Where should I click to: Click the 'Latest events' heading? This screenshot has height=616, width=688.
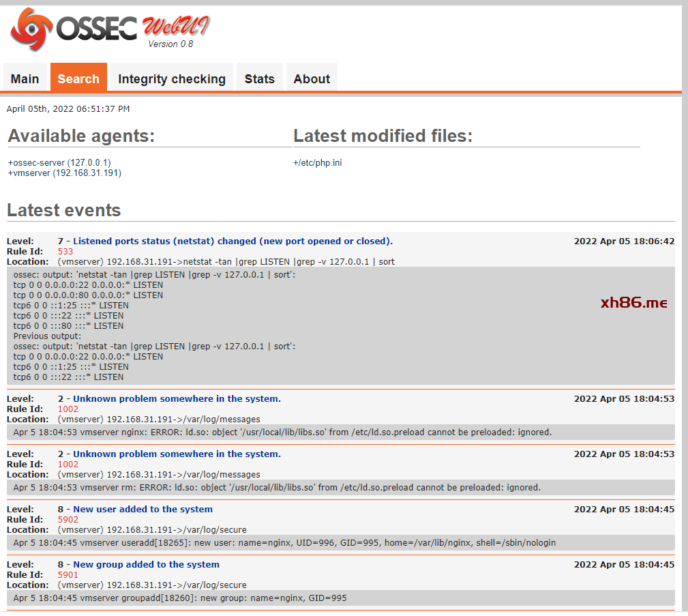pyautogui.click(x=64, y=211)
